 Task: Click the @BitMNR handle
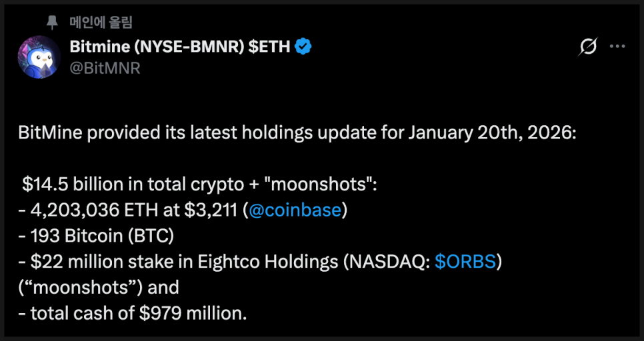pos(105,67)
